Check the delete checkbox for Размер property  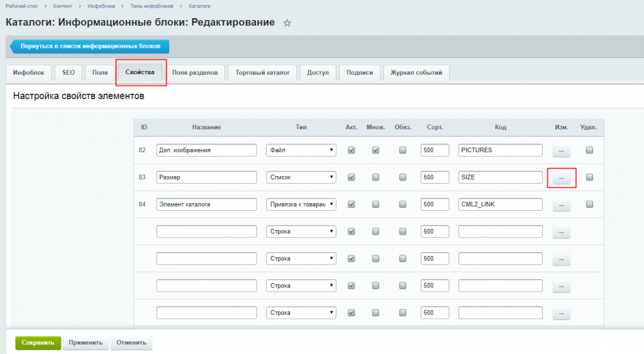(x=589, y=177)
